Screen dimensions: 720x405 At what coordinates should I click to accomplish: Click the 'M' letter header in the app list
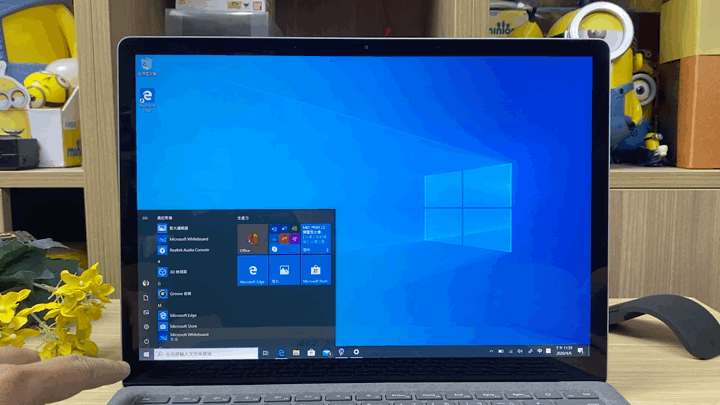[160, 305]
